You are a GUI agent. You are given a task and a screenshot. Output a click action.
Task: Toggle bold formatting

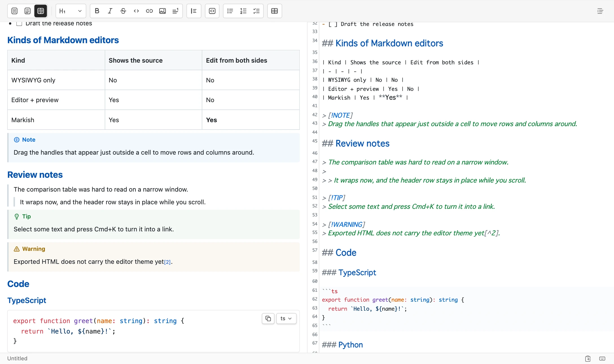pyautogui.click(x=97, y=11)
